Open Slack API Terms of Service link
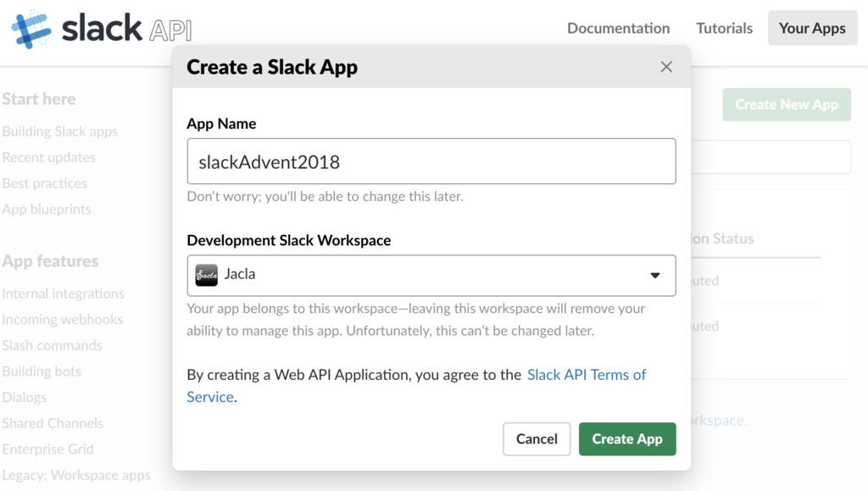Screen dimensions: 868x491 (x=416, y=386)
